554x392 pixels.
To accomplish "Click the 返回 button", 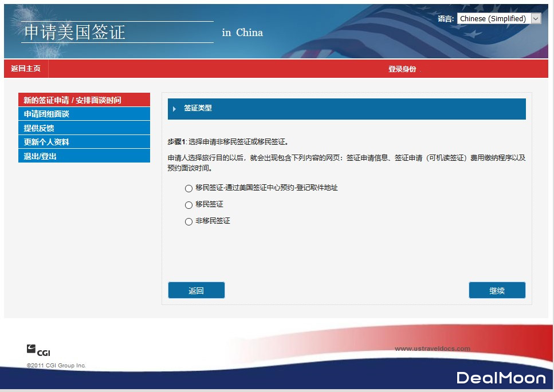I will (x=196, y=290).
